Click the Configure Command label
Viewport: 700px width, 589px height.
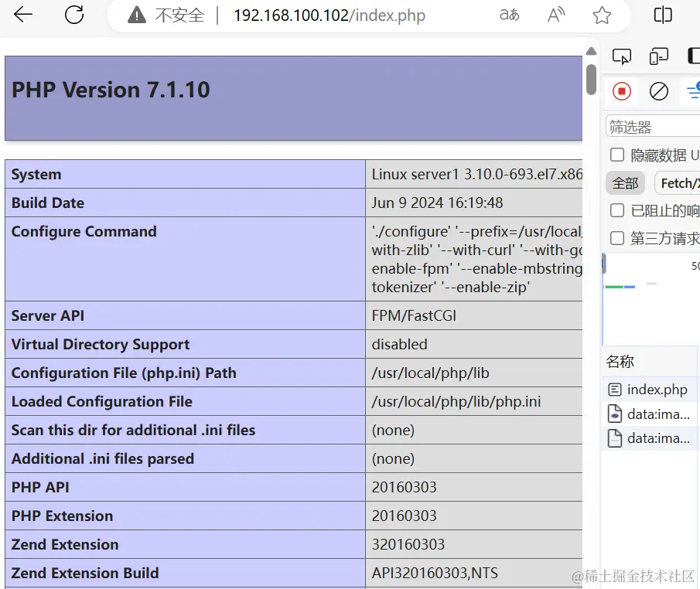84,231
